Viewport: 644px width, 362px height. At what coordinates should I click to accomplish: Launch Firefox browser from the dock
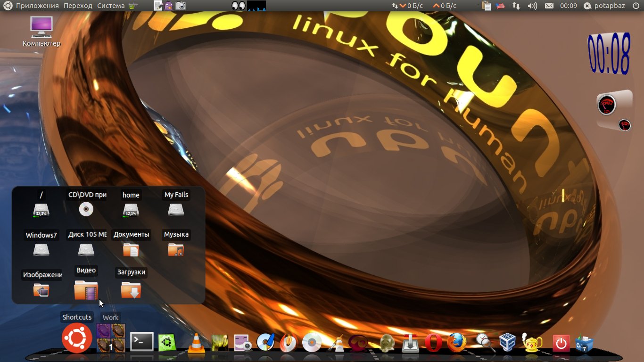tap(456, 343)
